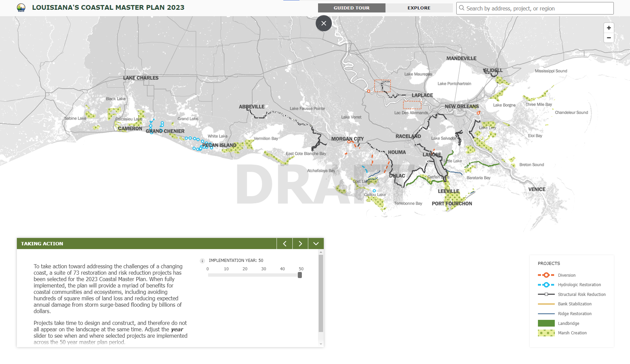Click the Marsh Creation legend swatch
The height and width of the screenshot is (364, 630).
click(546, 333)
